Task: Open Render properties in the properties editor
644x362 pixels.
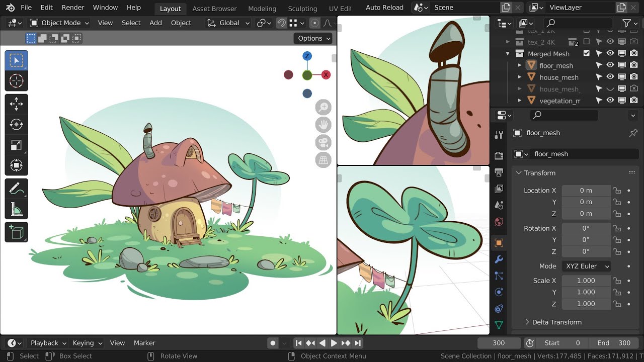Action: tap(499, 156)
